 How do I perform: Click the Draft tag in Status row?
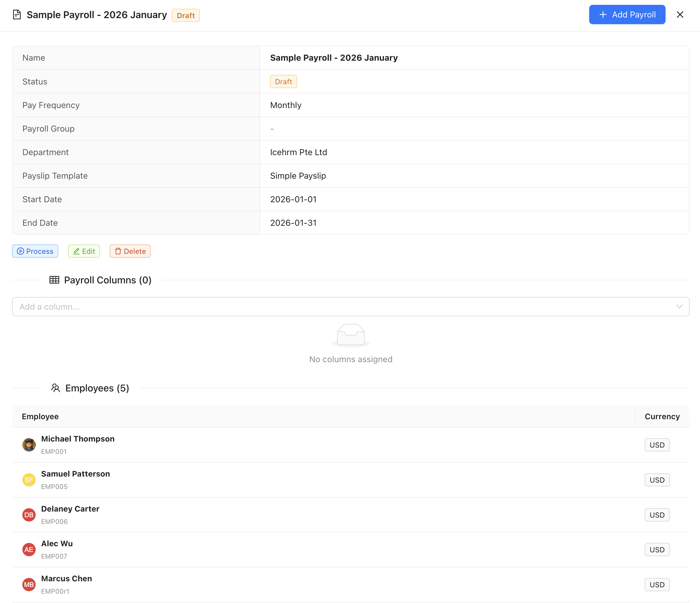[x=283, y=82]
